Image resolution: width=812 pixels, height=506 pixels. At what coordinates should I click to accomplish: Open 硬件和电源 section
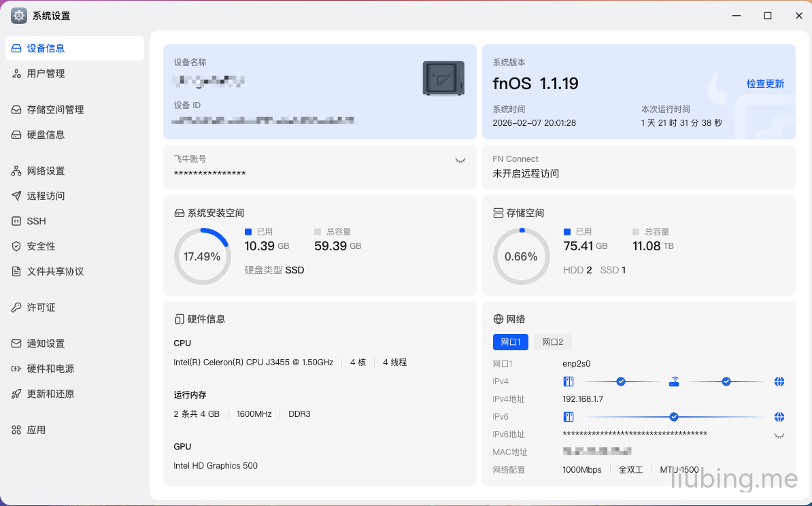pos(50,369)
